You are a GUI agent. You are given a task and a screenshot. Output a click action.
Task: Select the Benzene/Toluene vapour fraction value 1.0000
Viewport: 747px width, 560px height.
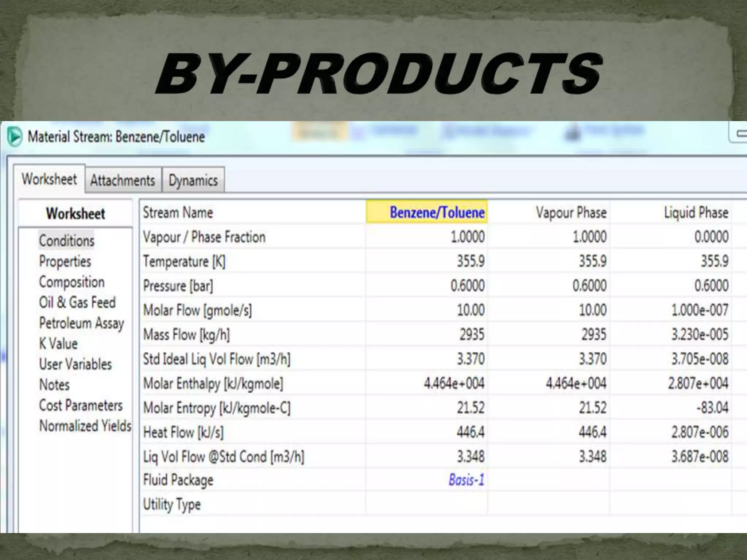tap(468, 237)
